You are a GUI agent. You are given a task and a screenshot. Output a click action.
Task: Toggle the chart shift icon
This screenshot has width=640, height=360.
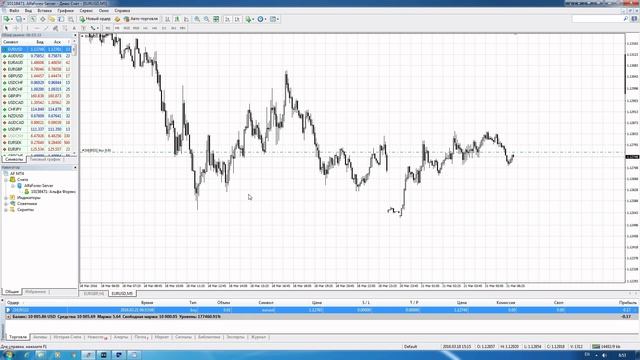pos(237,19)
